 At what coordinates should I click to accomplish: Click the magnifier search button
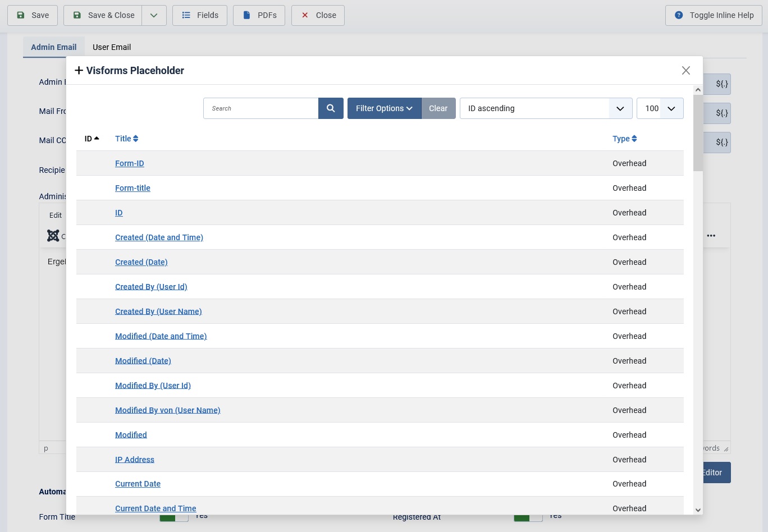pos(331,108)
